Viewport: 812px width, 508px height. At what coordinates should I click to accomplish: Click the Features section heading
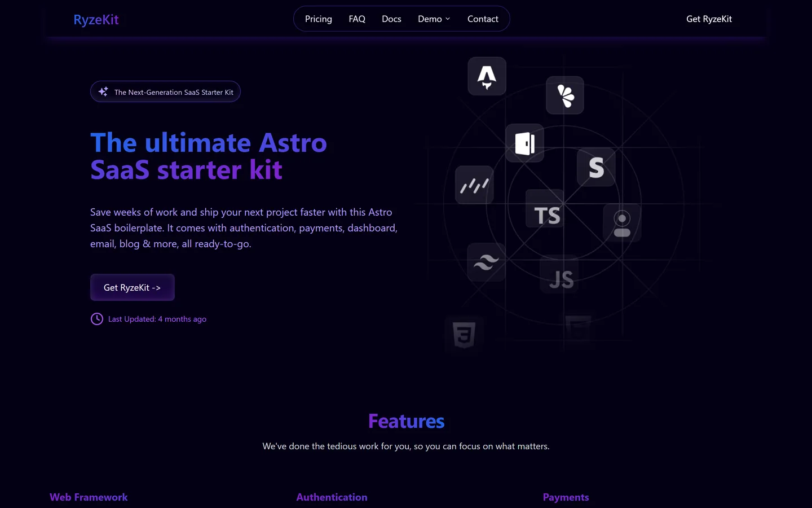click(406, 421)
